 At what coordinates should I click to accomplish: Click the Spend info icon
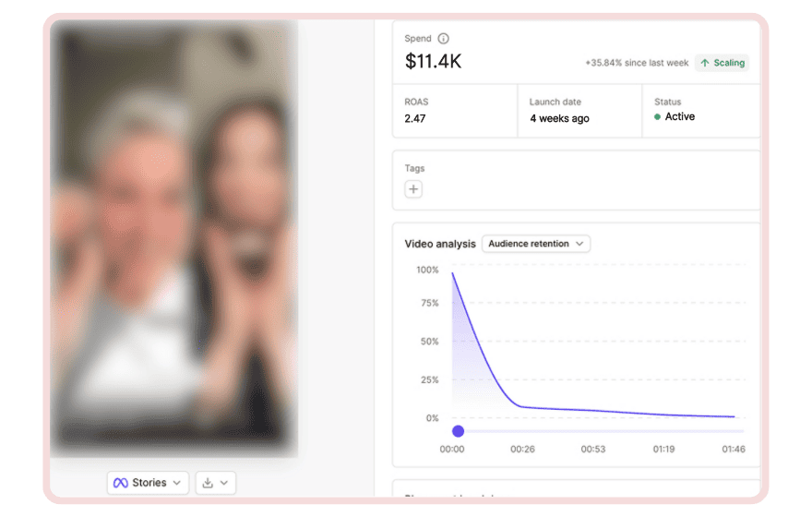pos(443,39)
